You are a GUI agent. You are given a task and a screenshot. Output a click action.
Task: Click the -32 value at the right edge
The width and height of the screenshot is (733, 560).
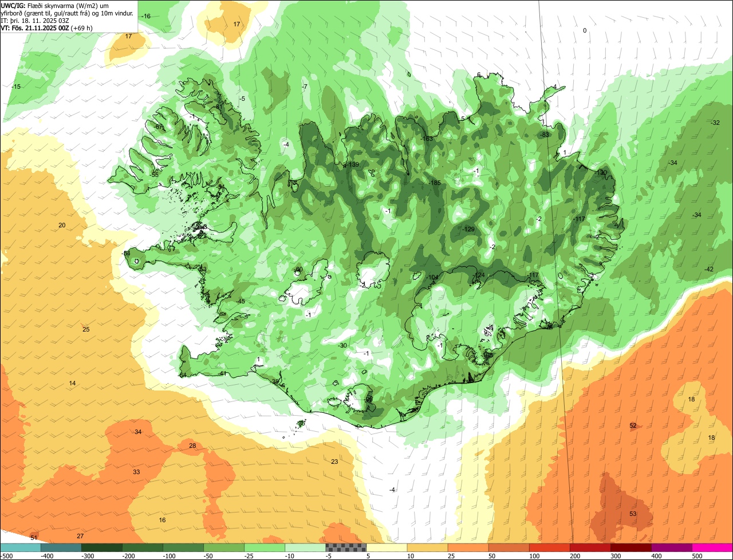(715, 123)
